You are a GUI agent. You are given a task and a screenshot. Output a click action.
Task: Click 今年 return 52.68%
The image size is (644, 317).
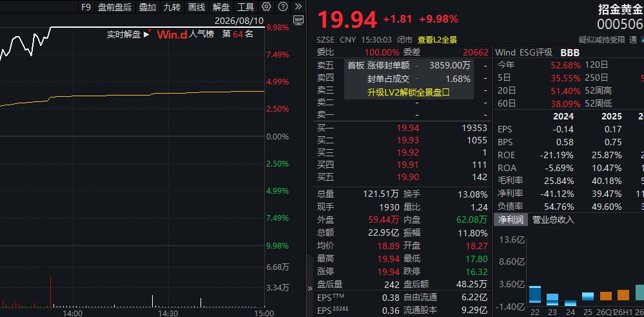click(x=565, y=65)
